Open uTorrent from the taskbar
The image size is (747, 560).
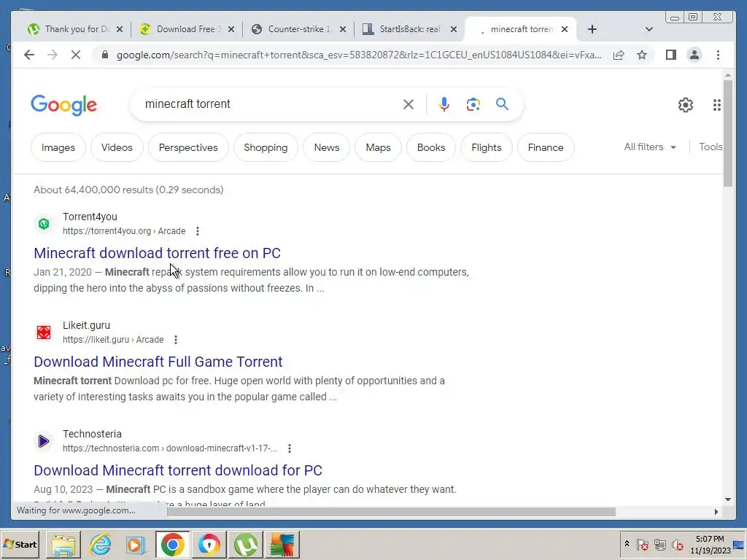pos(246,544)
